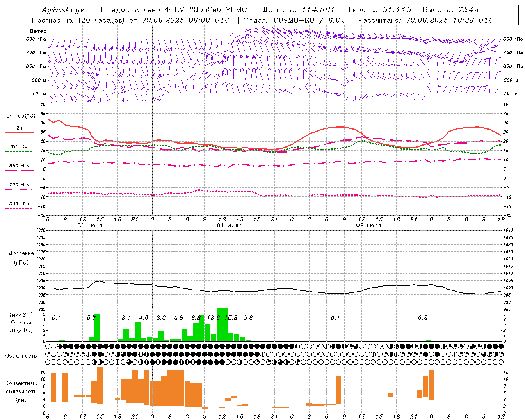Select Рассчитано: 30.06.2025 10:38 UTC timestamp

point(426,20)
